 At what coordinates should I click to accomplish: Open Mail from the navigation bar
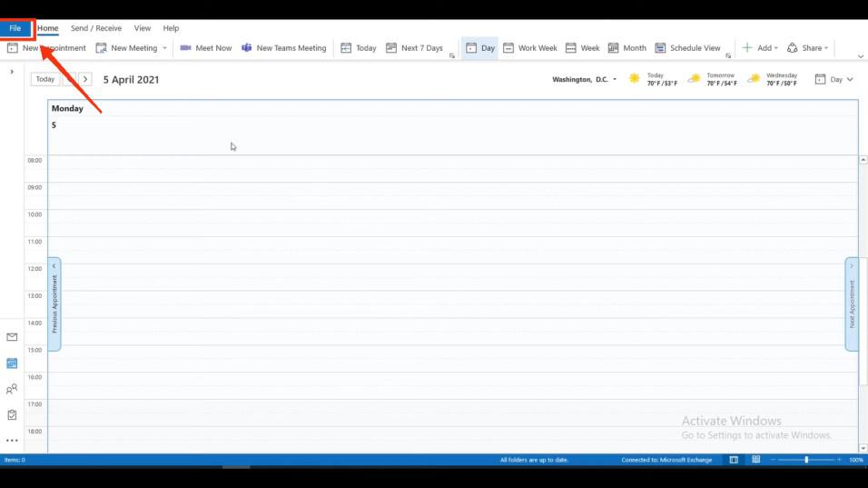[x=12, y=337]
